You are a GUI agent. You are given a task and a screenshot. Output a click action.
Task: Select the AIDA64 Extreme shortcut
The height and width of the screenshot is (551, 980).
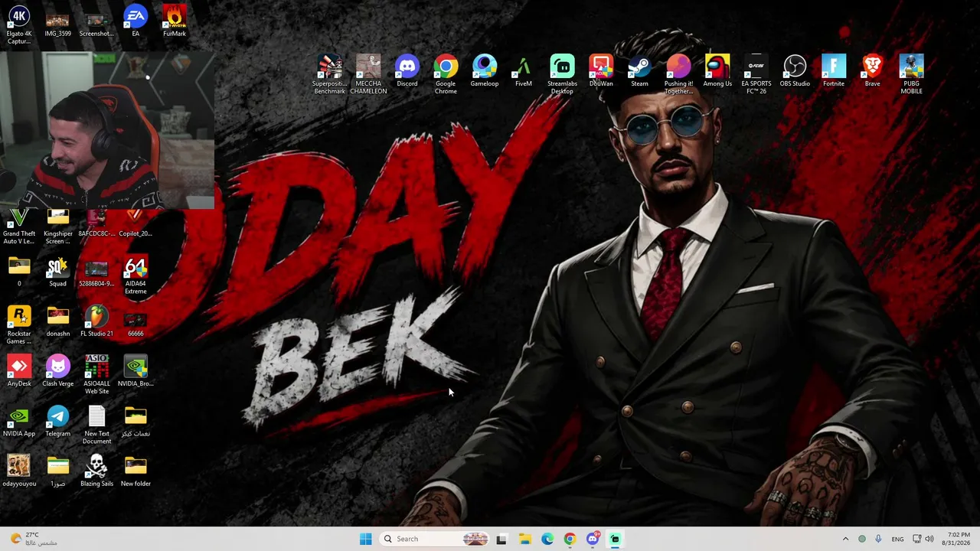136,275
